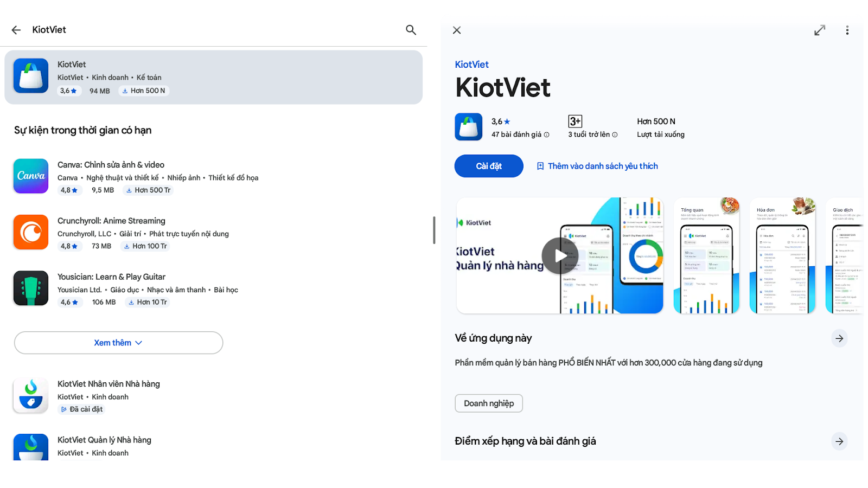Click the 3,6 star rating in details

pos(501,121)
